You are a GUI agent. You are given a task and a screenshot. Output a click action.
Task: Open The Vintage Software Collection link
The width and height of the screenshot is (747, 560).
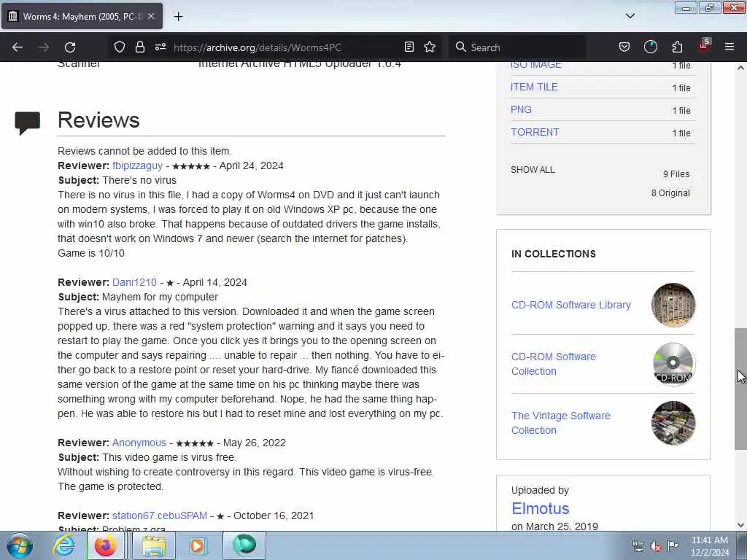pos(561,423)
